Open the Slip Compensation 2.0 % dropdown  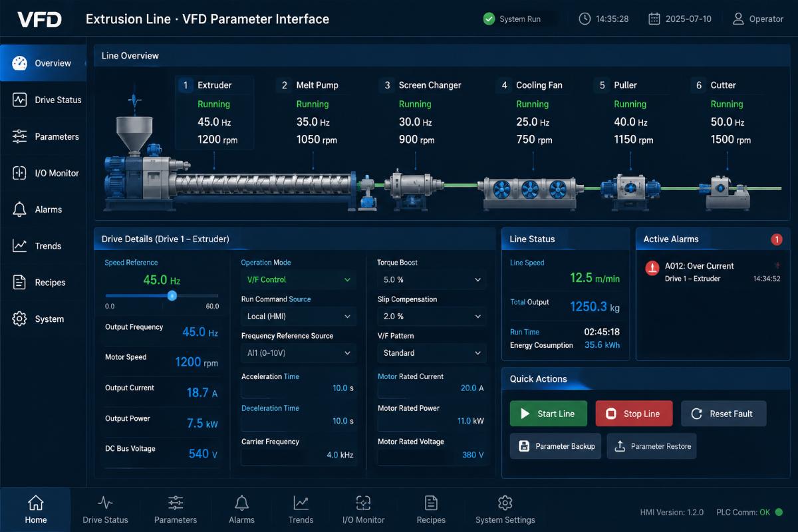(432, 317)
